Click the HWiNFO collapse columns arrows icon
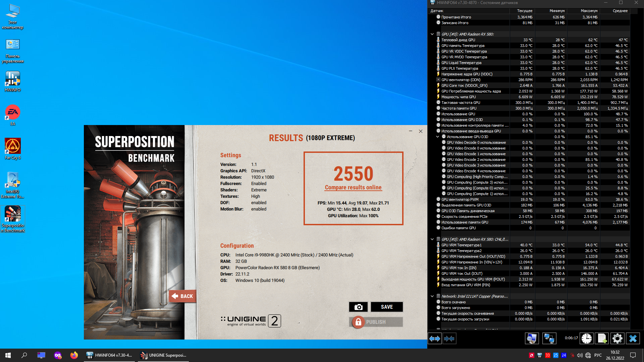The height and width of the screenshot is (362, 644). (x=449, y=339)
